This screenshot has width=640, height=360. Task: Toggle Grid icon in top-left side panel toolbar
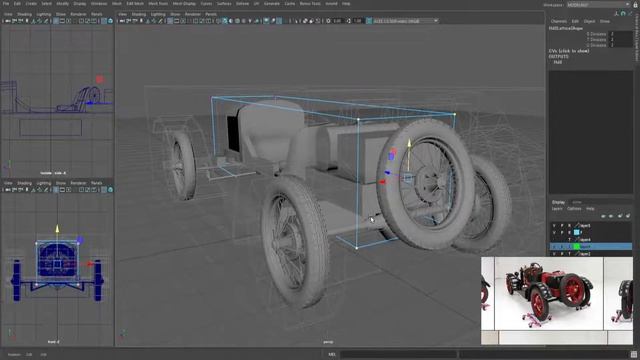[x=56, y=20]
